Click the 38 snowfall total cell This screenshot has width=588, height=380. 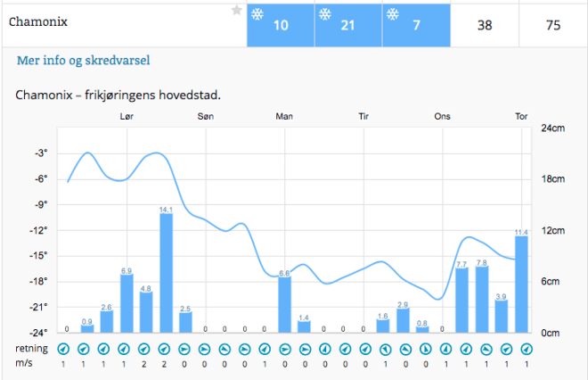[x=485, y=25]
